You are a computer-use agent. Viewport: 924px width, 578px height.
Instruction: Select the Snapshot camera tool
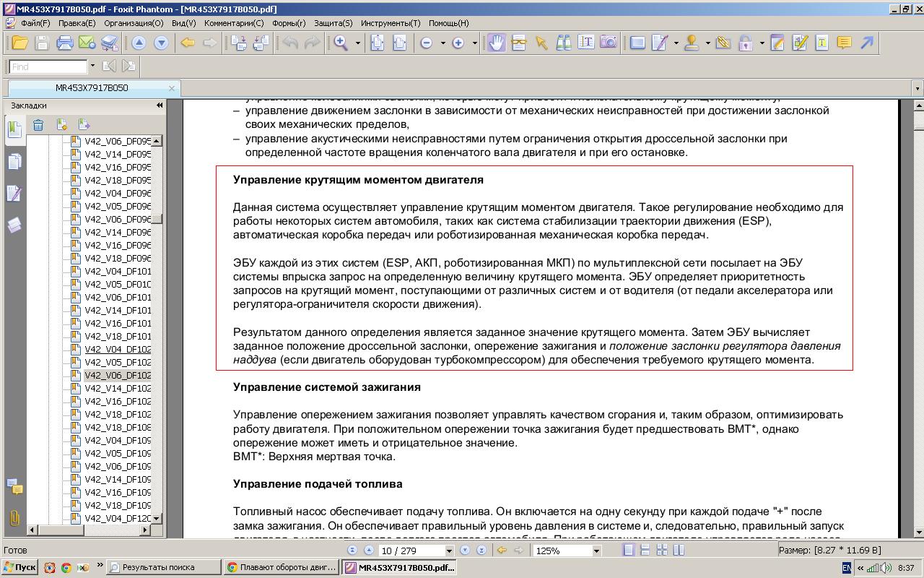[609, 43]
